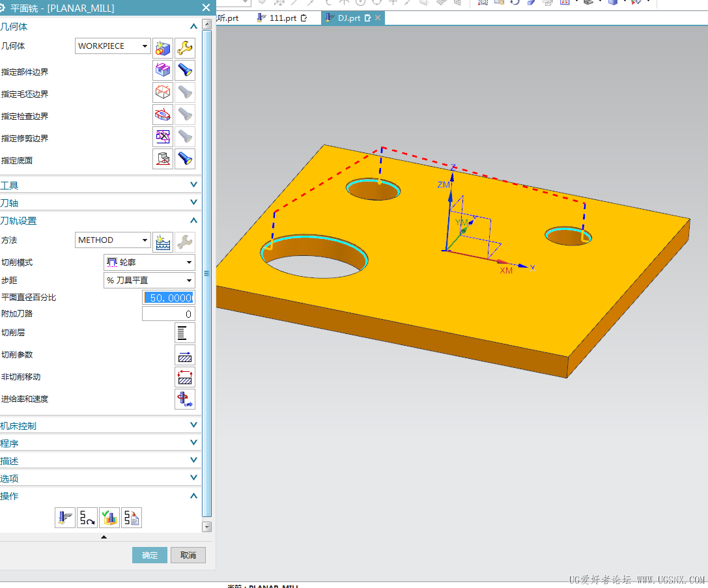Image resolution: width=708 pixels, height=588 pixels.
Task: Close the DJ.prt tab
Action: click(x=378, y=18)
